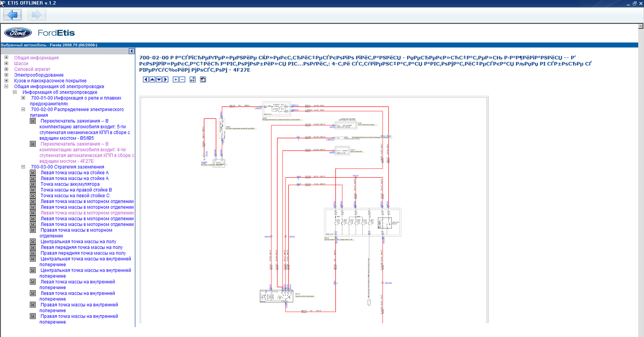Open Центральная точка массы на полу
Viewport: 644px width, 337px height.
(x=78, y=242)
